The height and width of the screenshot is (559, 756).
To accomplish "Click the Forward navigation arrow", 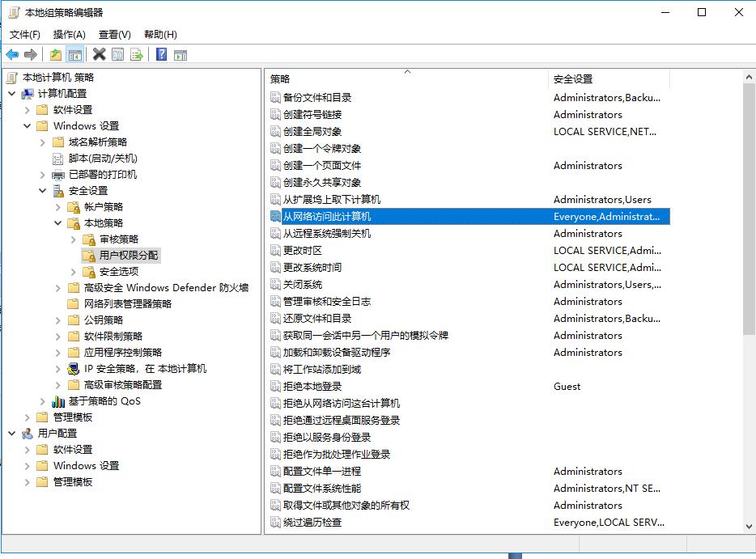I will (29, 54).
